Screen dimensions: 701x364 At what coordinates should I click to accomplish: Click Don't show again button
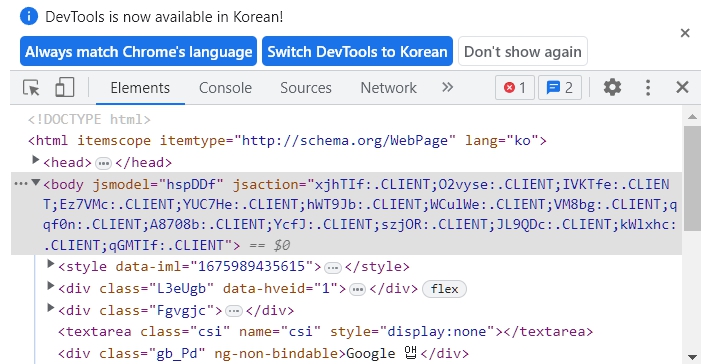(x=523, y=51)
